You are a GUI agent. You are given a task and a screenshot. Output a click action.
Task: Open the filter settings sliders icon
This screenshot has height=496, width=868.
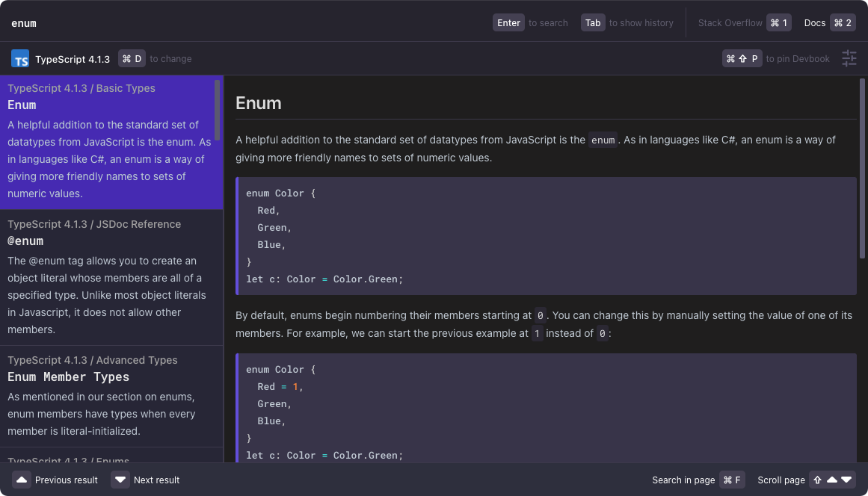pos(849,58)
